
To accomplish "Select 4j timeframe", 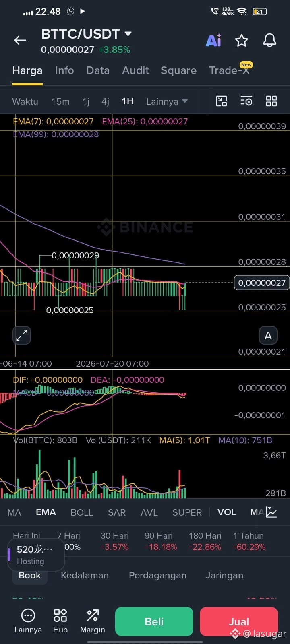I will (x=105, y=101).
